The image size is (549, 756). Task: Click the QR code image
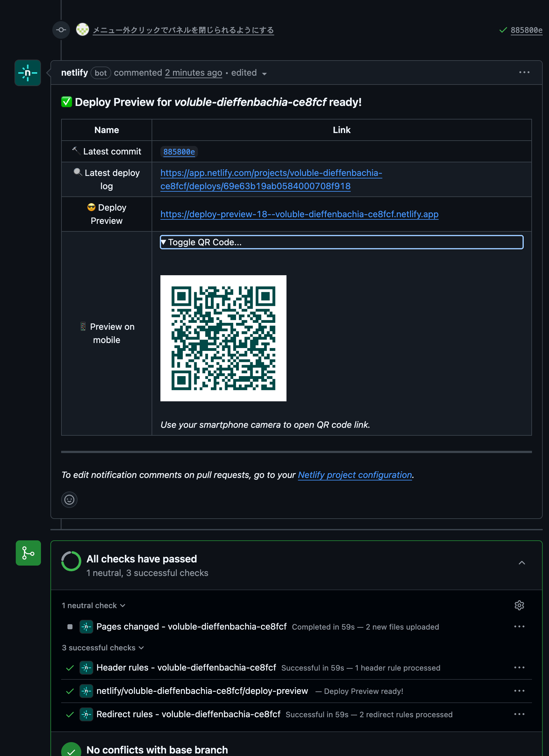pos(223,338)
